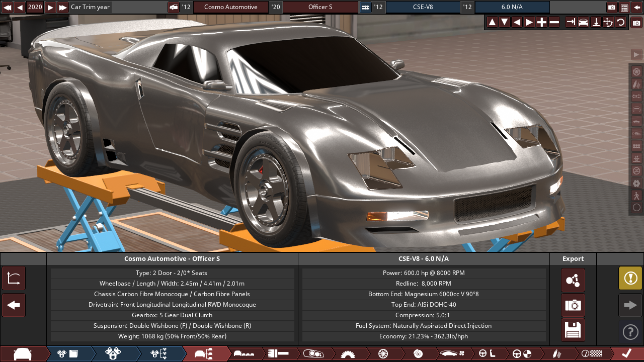Toggle chassis frame icon in side panel

(636, 146)
